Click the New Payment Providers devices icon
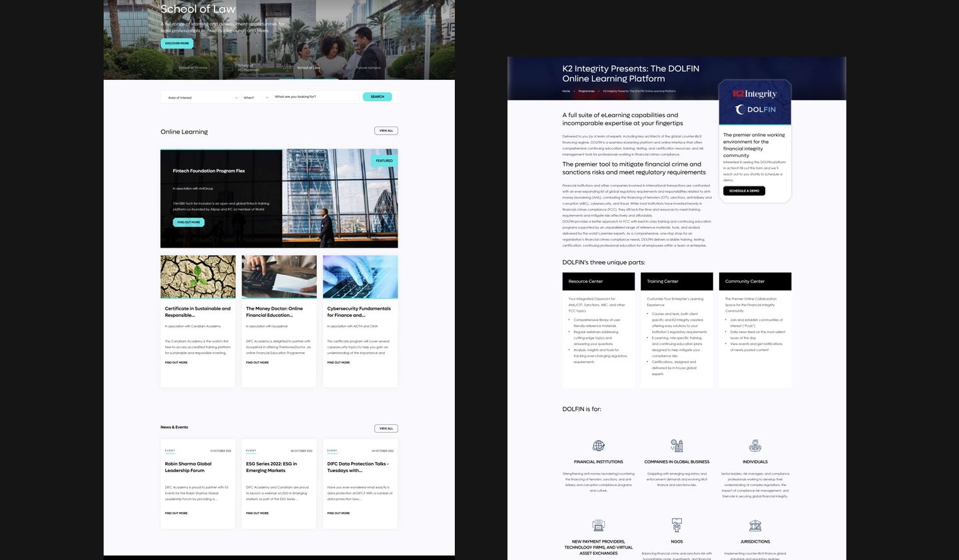This screenshot has height=560, width=959. coord(597,526)
